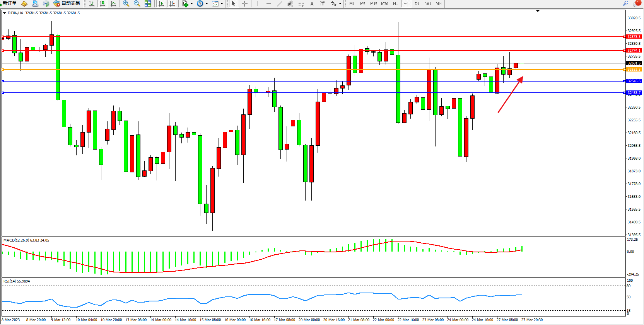Select the trendline drawing tool

click(x=279, y=3)
